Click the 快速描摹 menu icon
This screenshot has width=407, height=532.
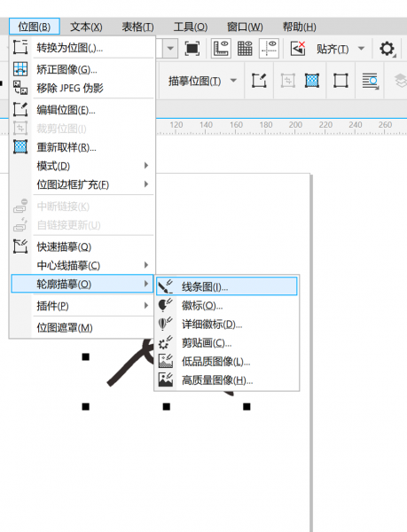coord(20,246)
